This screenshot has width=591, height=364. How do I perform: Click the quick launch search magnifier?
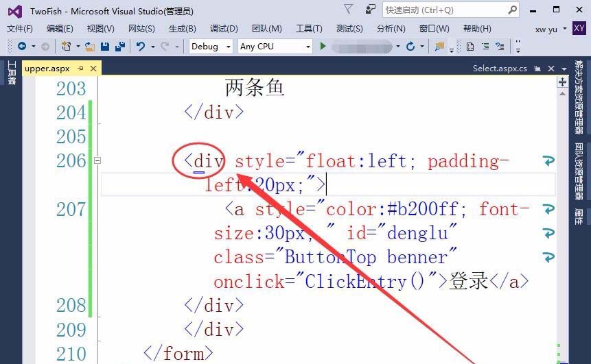tap(512, 10)
